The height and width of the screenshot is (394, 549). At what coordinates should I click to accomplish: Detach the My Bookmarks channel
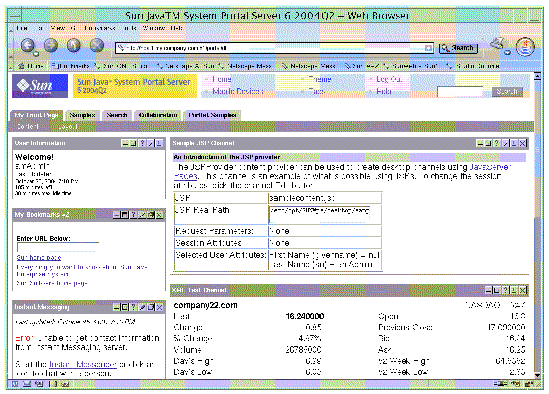pos(151,215)
